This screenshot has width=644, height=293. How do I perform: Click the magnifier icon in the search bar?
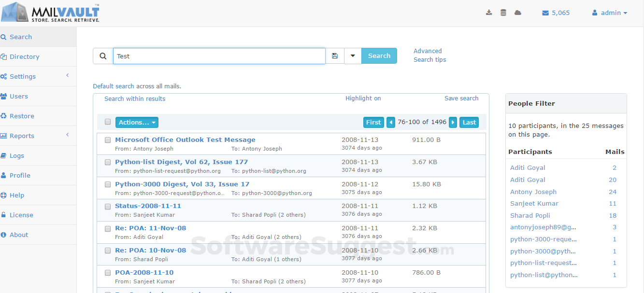tap(102, 56)
